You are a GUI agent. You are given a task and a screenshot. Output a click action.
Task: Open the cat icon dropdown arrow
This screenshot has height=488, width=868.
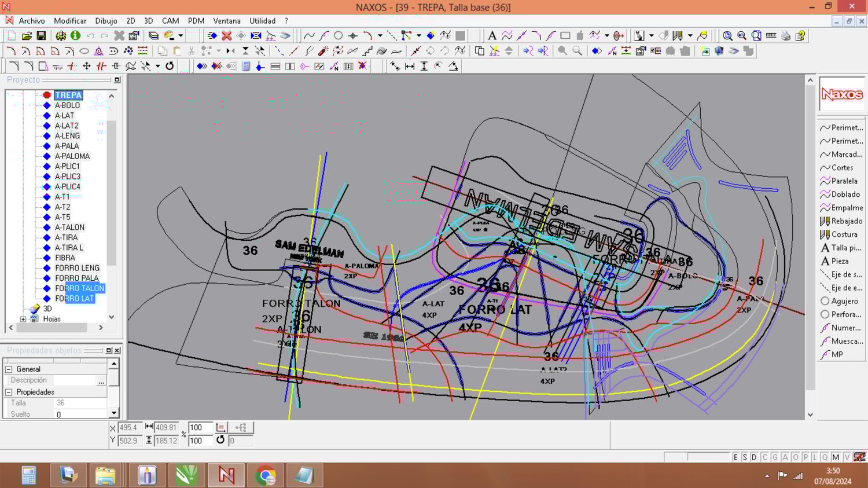(x=651, y=36)
